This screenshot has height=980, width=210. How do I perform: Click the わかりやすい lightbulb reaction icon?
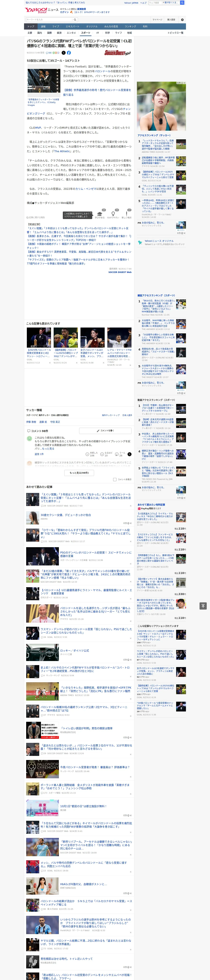(x=113, y=214)
